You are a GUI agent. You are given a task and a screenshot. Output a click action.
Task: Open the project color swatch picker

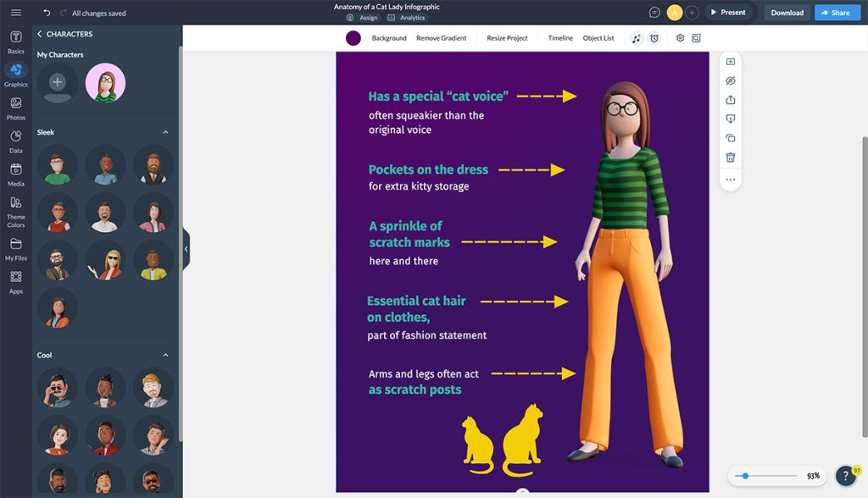352,37
